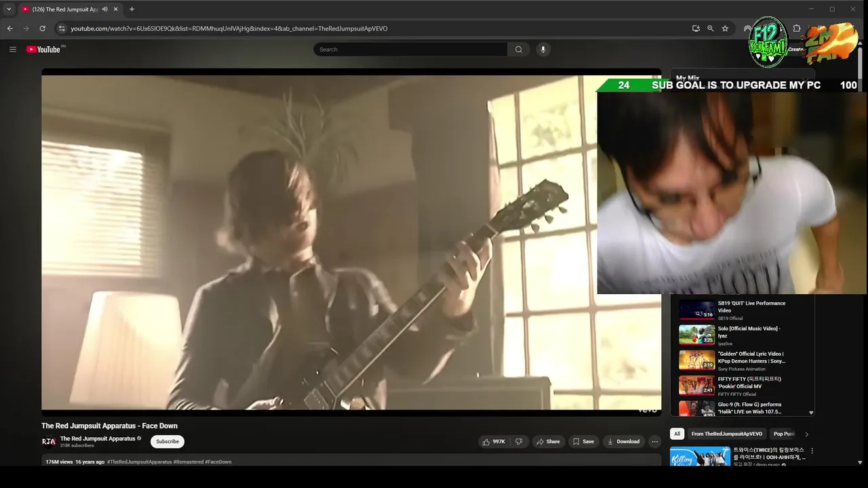Image resolution: width=868 pixels, height=488 pixels.
Task: Start voice search with microphone icon
Action: 542,49
